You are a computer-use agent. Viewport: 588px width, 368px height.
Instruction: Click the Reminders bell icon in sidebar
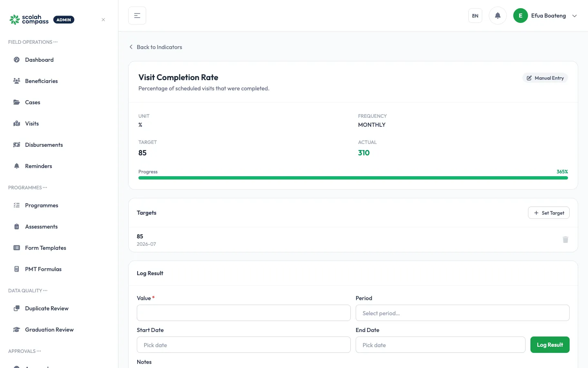[17, 166]
